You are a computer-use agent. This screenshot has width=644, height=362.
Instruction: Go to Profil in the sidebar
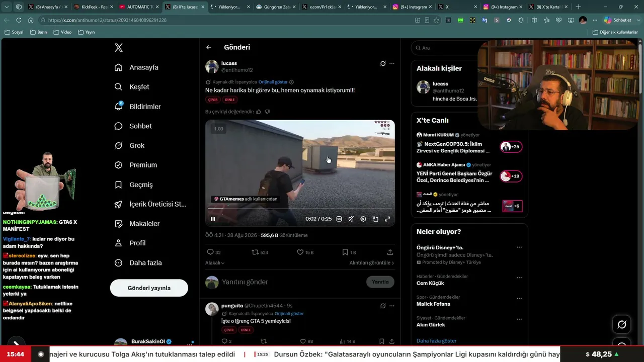pyautogui.click(x=130, y=243)
